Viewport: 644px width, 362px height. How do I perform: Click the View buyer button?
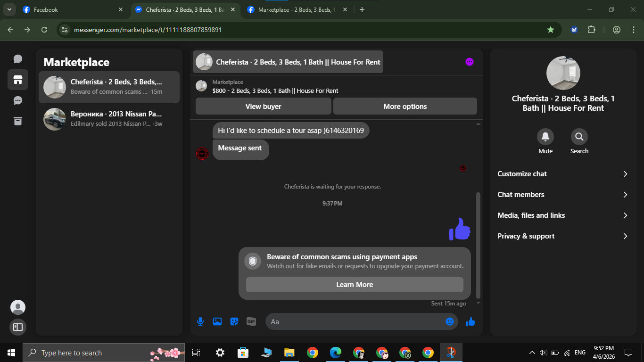pos(263,107)
